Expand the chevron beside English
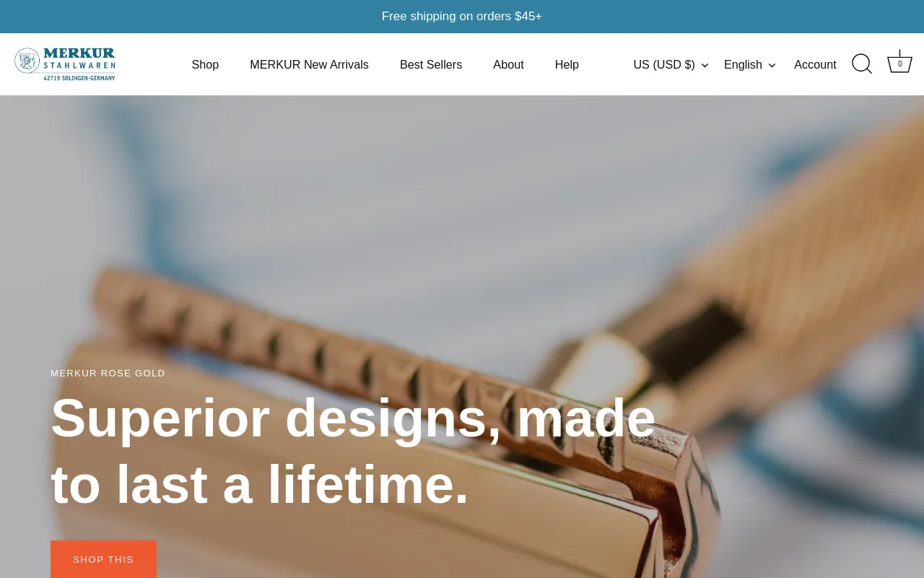The image size is (924, 578). point(772,66)
